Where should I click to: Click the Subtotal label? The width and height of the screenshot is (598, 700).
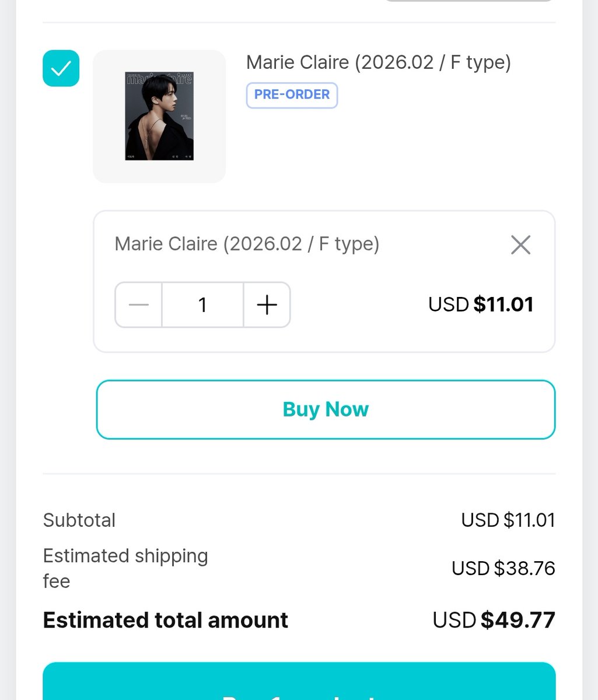click(79, 520)
